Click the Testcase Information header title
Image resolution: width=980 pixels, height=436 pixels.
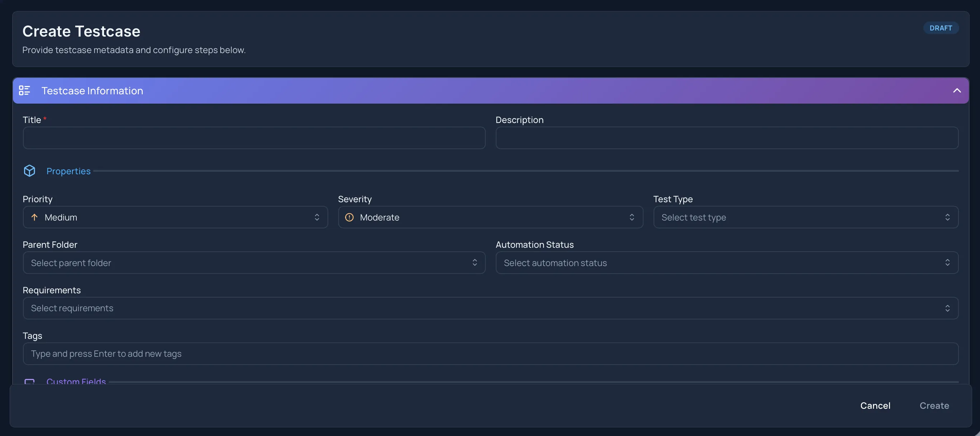[92, 90]
